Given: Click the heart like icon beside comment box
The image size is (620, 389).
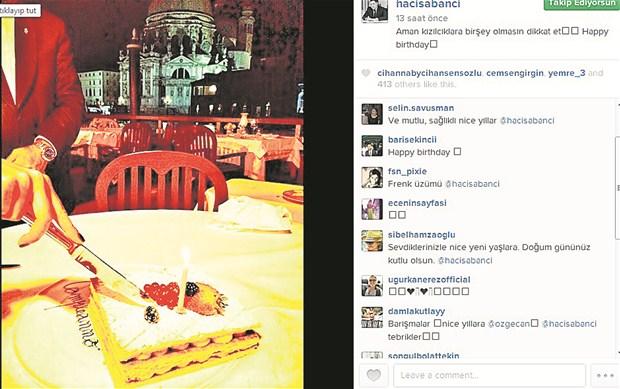Looking at the screenshot, I should click(x=374, y=375).
